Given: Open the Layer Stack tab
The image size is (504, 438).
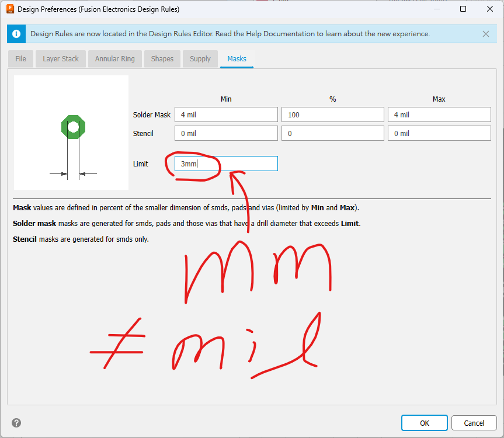Looking at the screenshot, I should pyautogui.click(x=61, y=59).
